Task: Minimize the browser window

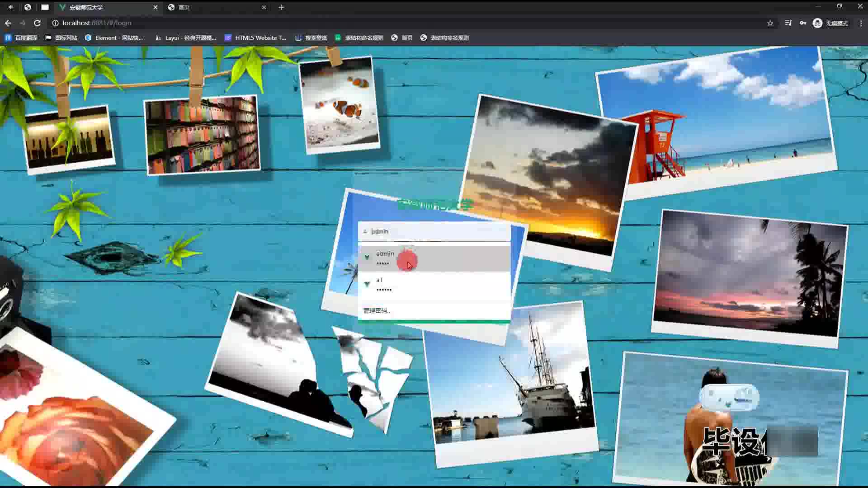Action: click(818, 6)
